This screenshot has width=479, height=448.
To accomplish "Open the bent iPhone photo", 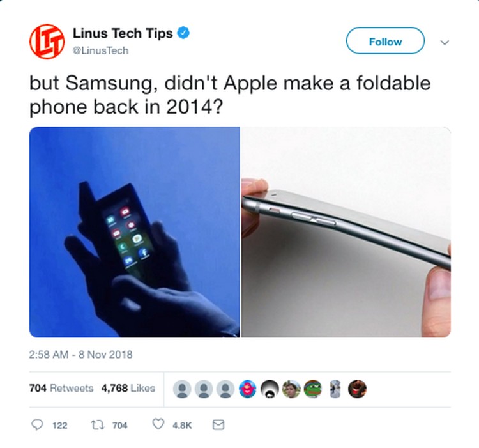I will [346, 232].
